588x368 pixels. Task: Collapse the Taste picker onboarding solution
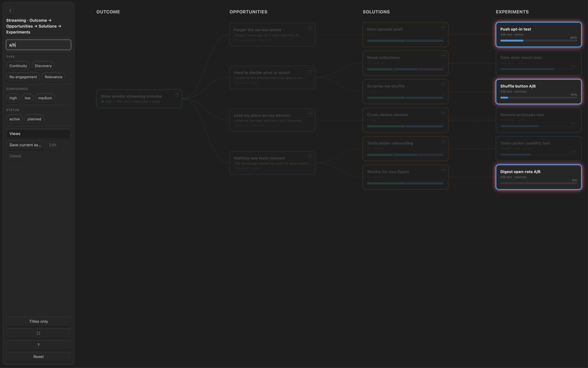click(x=443, y=141)
